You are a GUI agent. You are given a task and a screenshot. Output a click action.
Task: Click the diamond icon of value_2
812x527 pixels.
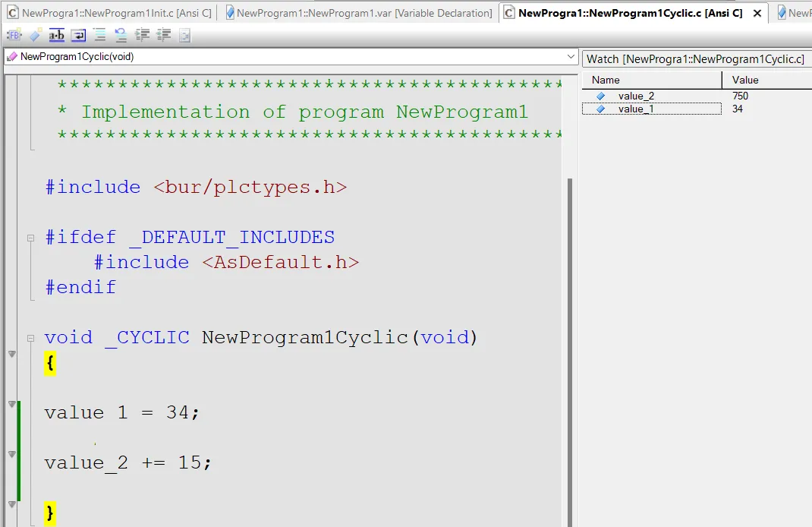tap(601, 96)
